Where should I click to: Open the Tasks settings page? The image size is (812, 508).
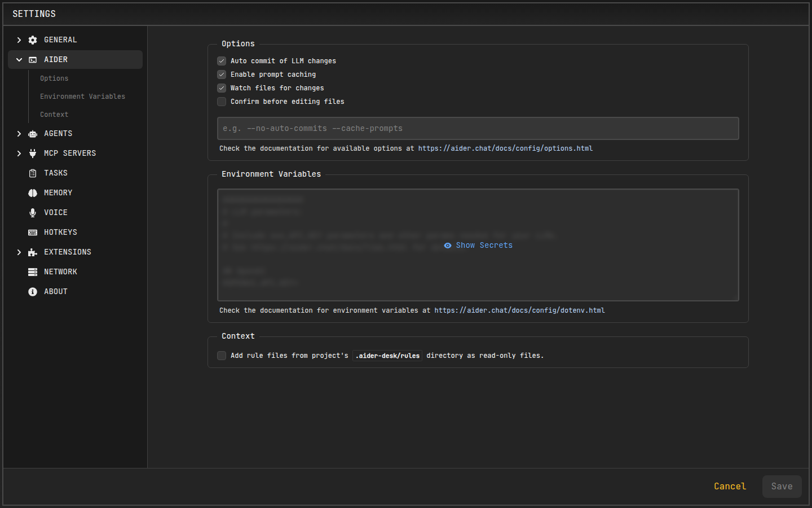pos(75,173)
